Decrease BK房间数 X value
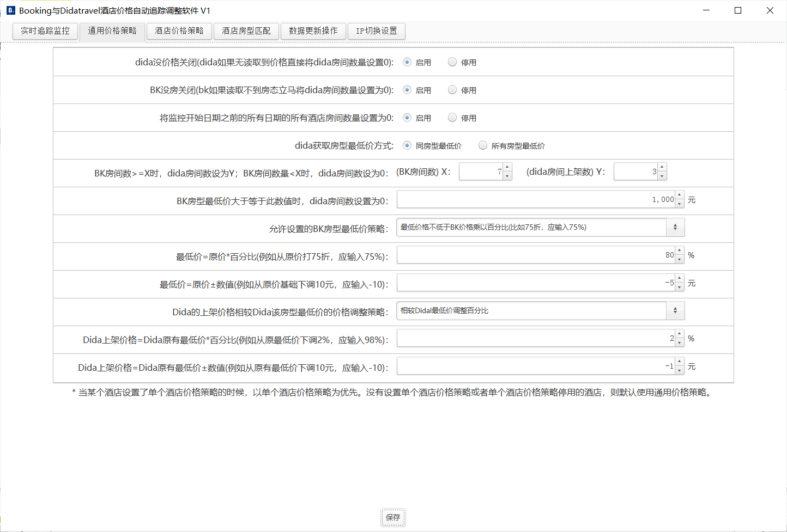 507,176
